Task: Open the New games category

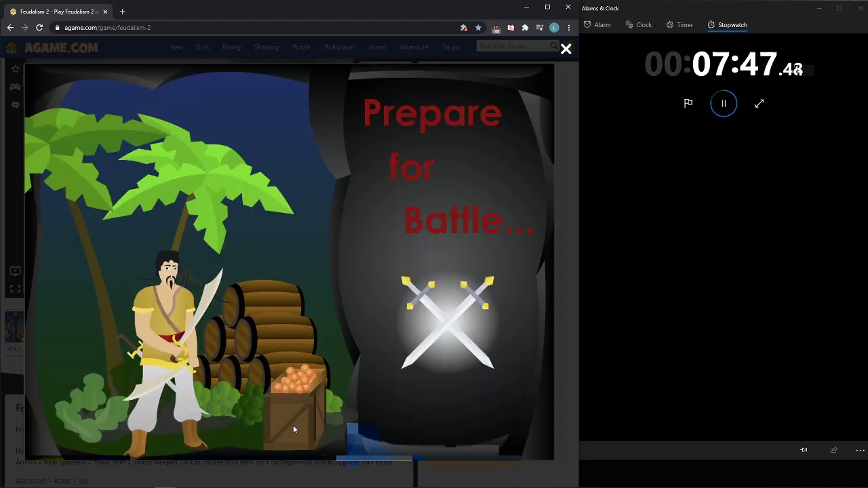Action: [x=177, y=47]
